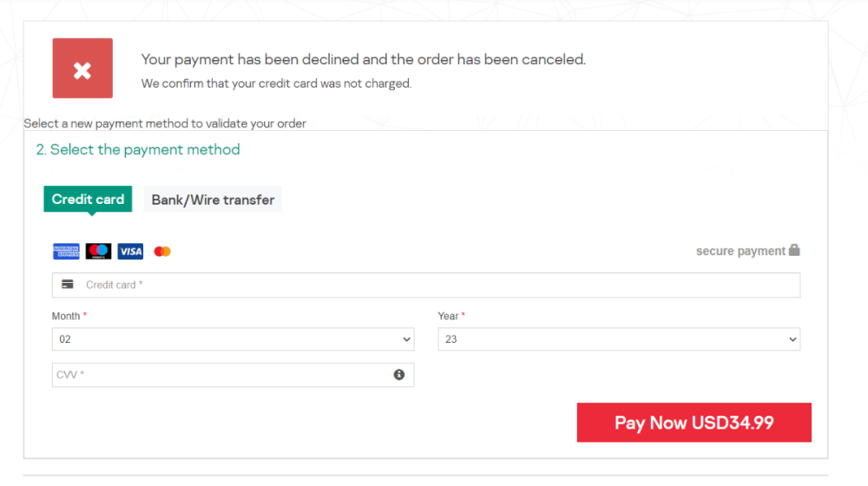Click the card icon inside the Credit card field

[x=68, y=285]
